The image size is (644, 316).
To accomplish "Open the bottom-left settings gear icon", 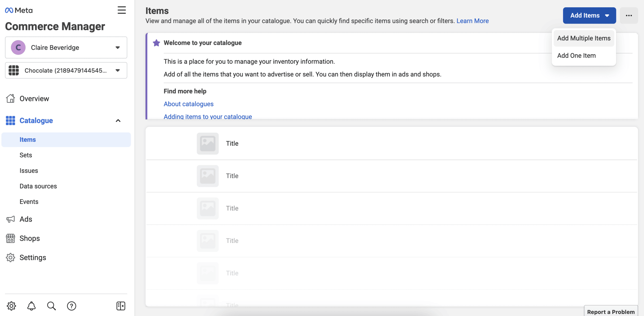I will (x=11, y=306).
